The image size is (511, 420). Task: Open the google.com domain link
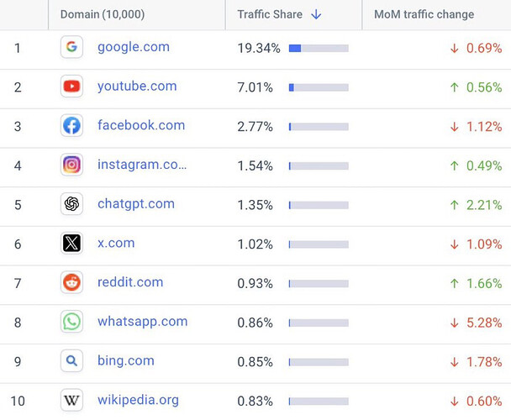point(134,47)
